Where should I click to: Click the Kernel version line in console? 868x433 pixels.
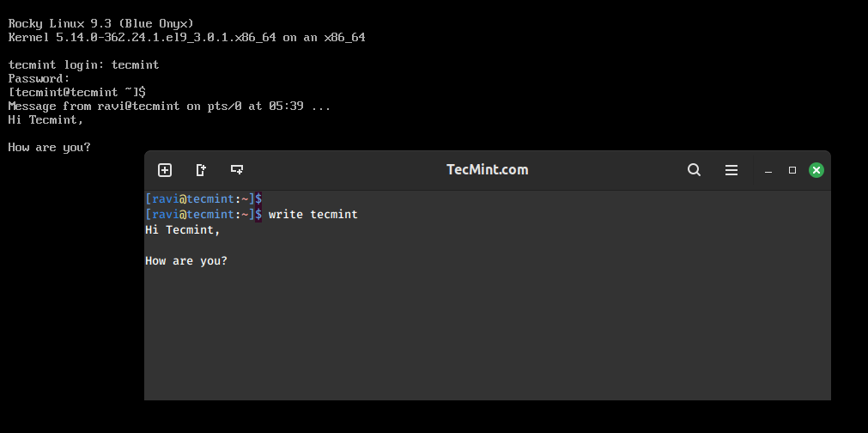pos(186,38)
